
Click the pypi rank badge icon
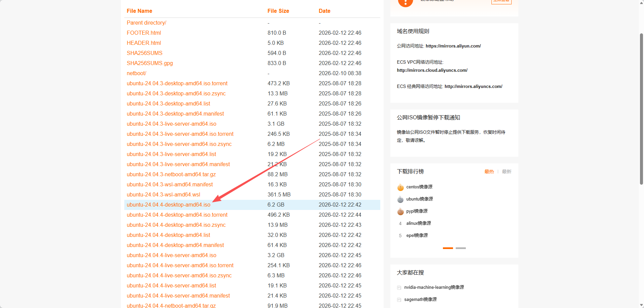(x=400, y=211)
